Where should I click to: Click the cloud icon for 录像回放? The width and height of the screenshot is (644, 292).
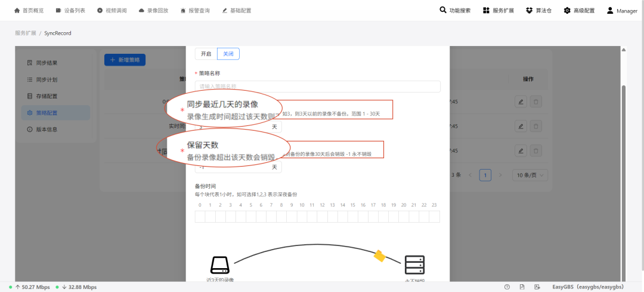click(142, 11)
